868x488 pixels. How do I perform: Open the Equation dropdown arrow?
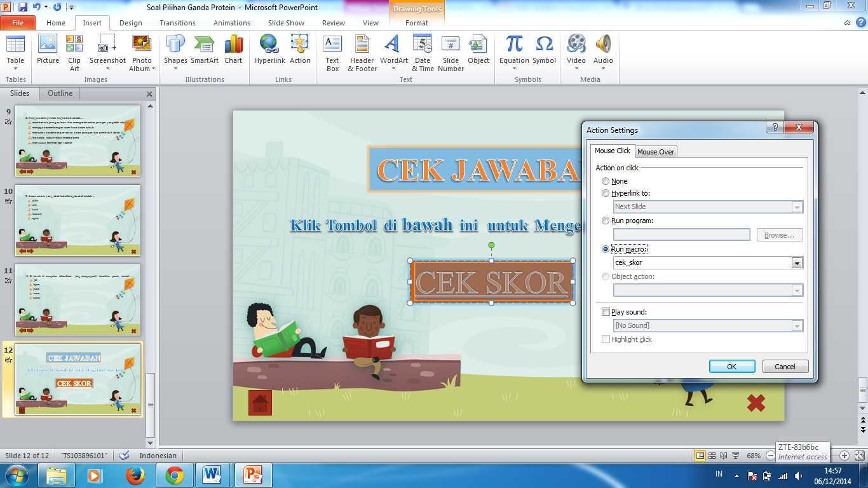(x=514, y=69)
